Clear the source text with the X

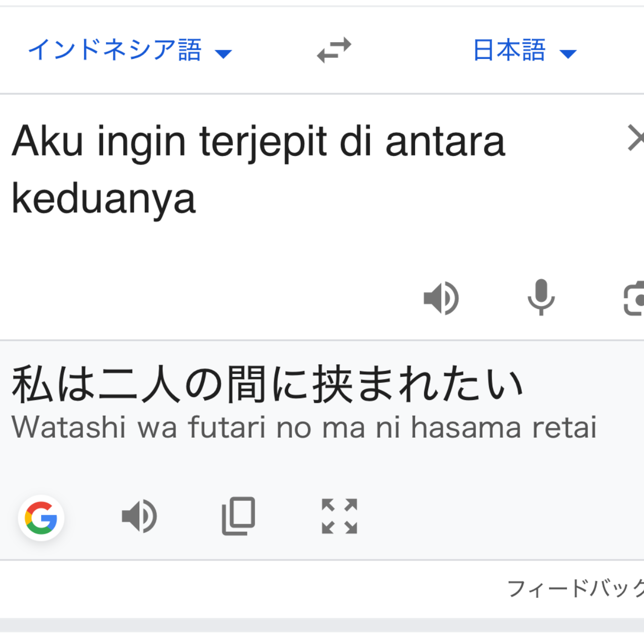pos(635,139)
